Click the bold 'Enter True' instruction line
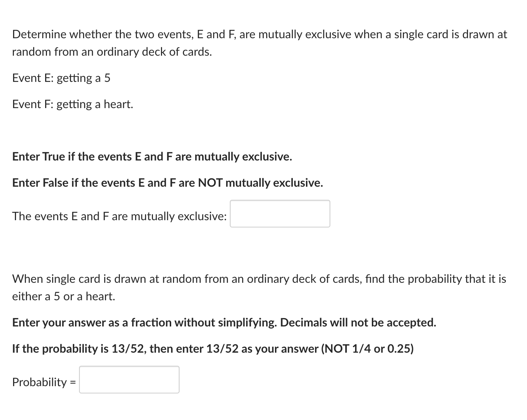 [152, 156]
